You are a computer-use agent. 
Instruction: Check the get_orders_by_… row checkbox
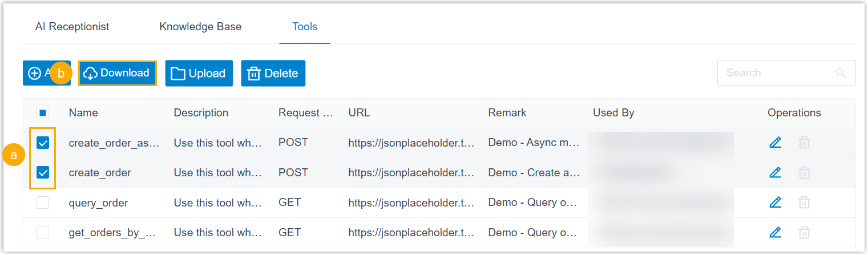coord(43,232)
